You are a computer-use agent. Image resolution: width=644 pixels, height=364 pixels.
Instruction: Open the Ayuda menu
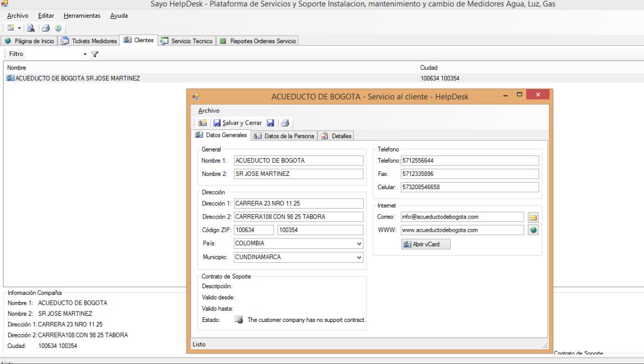click(x=119, y=15)
